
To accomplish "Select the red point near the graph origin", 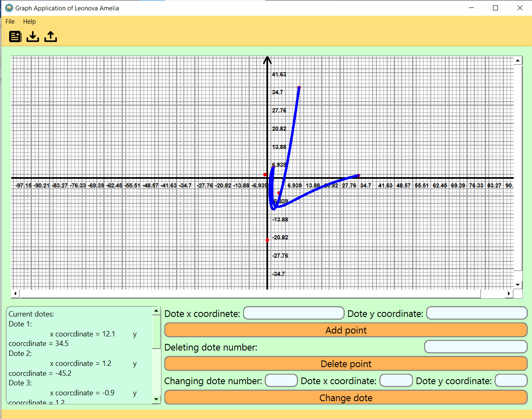I will (x=265, y=174).
